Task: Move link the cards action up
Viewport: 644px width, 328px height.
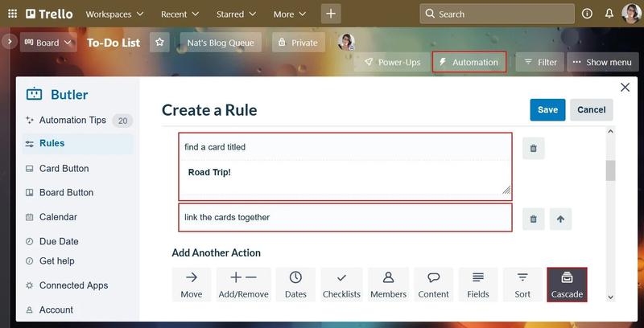Action: point(560,219)
